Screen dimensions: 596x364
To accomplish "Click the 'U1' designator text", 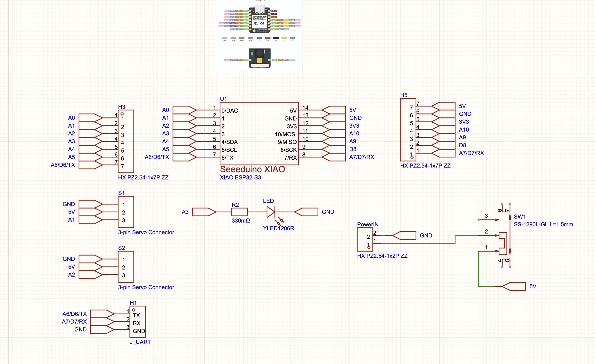I will (223, 99).
